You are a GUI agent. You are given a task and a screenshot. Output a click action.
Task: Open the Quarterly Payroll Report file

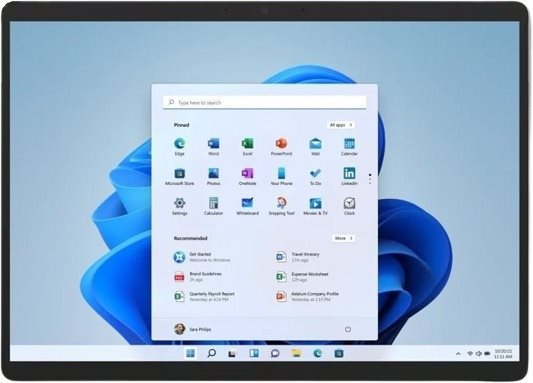coord(204,296)
